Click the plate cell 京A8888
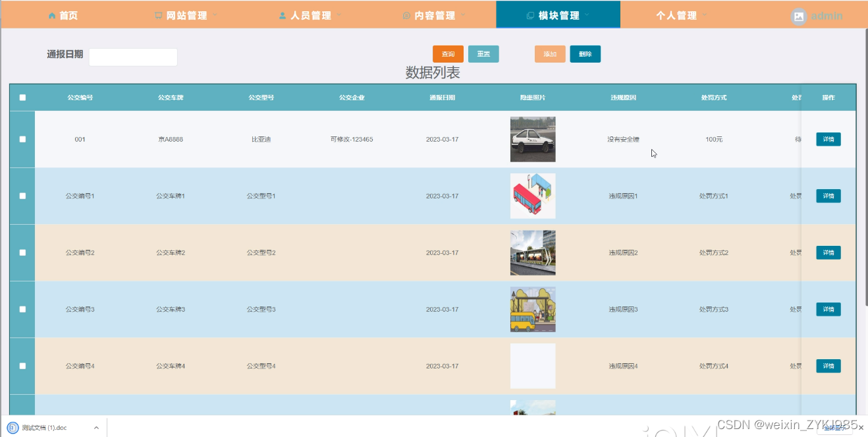This screenshot has height=437, width=868. 171,139
